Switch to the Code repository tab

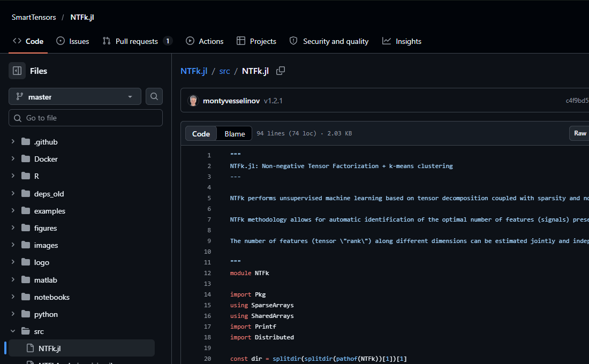point(28,41)
